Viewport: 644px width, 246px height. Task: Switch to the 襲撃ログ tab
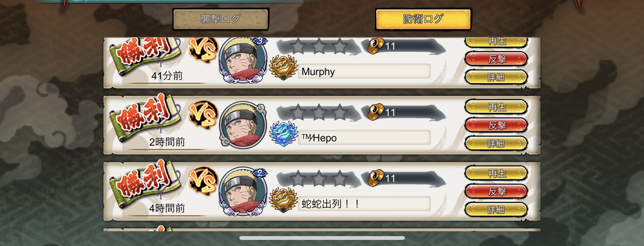pyautogui.click(x=221, y=19)
